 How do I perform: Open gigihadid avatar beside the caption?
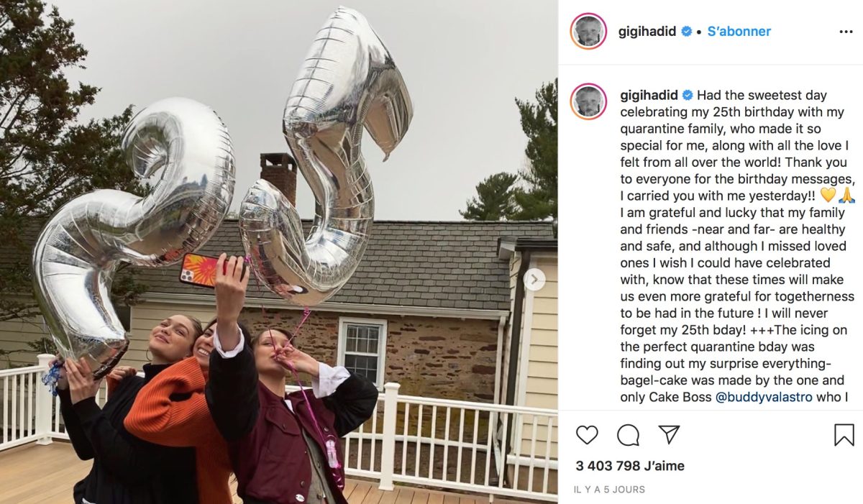point(588,101)
